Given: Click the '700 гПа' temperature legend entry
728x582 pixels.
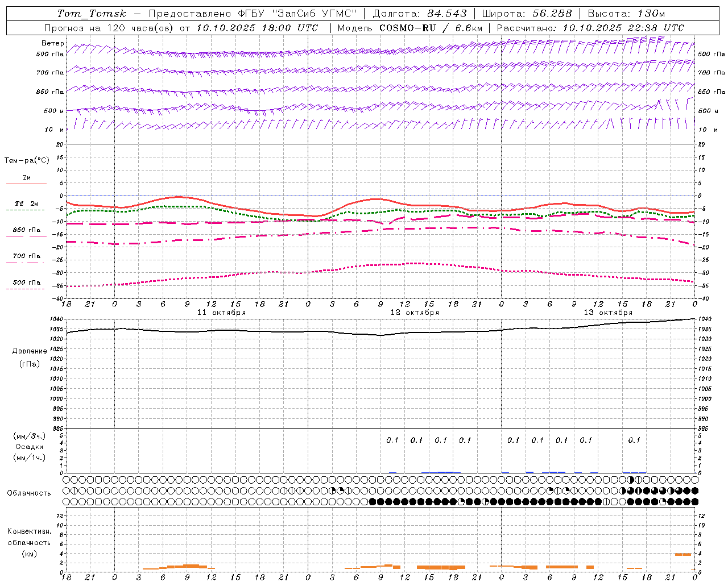Looking at the screenshot, I should [x=26, y=256].
